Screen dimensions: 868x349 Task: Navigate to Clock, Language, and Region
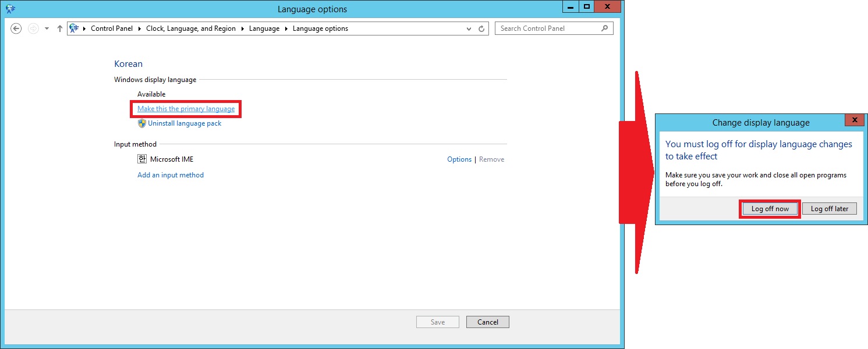pos(191,29)
